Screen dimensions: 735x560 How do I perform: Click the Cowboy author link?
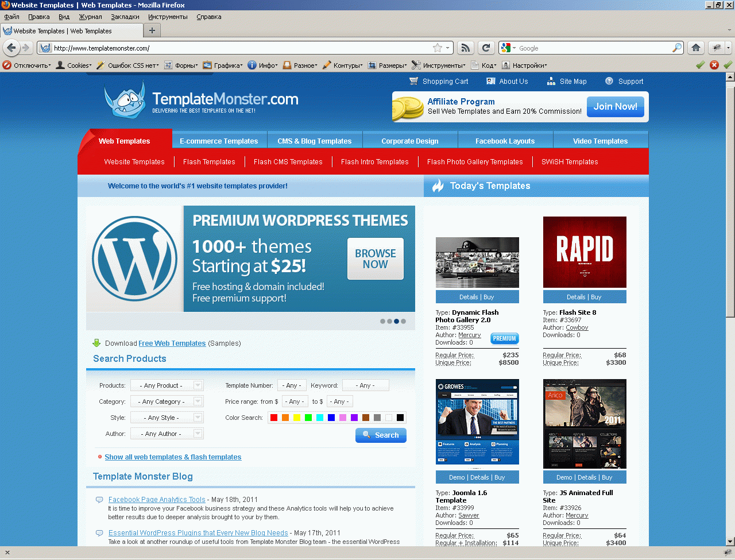(577, 327)
